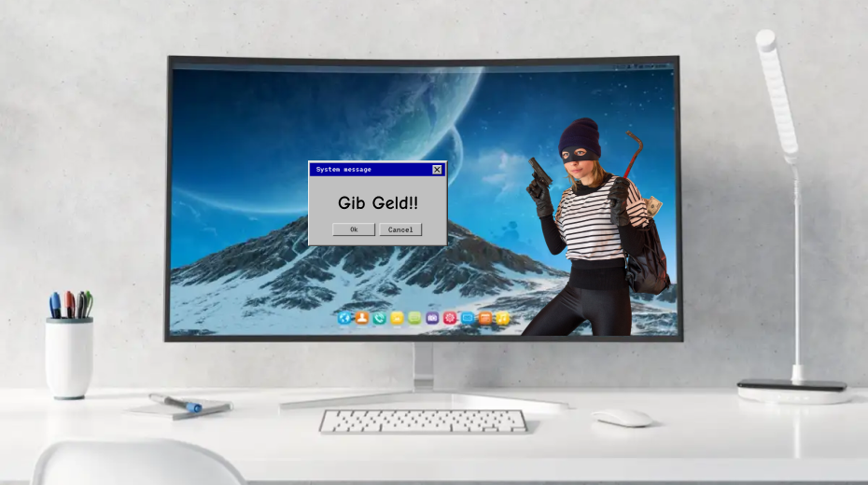Open the yellow music note dock icon

pos(502,318)
